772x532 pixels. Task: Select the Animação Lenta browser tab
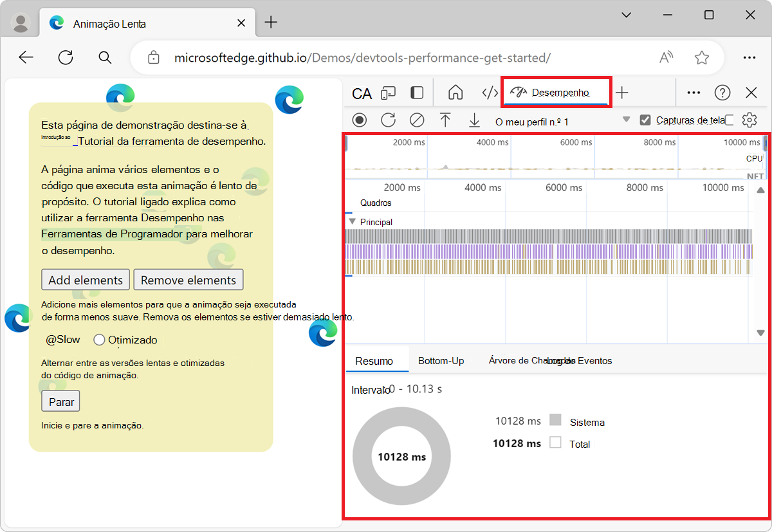147,23
